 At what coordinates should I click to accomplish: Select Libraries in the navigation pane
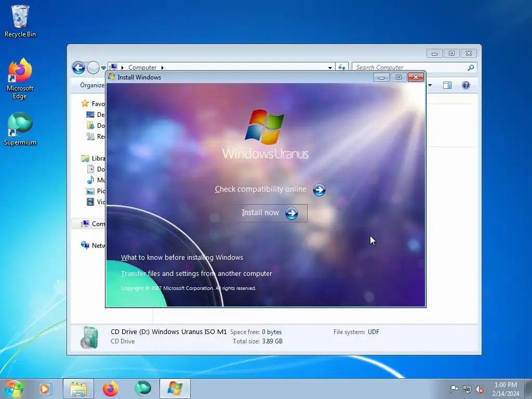[x=93, y=158]
